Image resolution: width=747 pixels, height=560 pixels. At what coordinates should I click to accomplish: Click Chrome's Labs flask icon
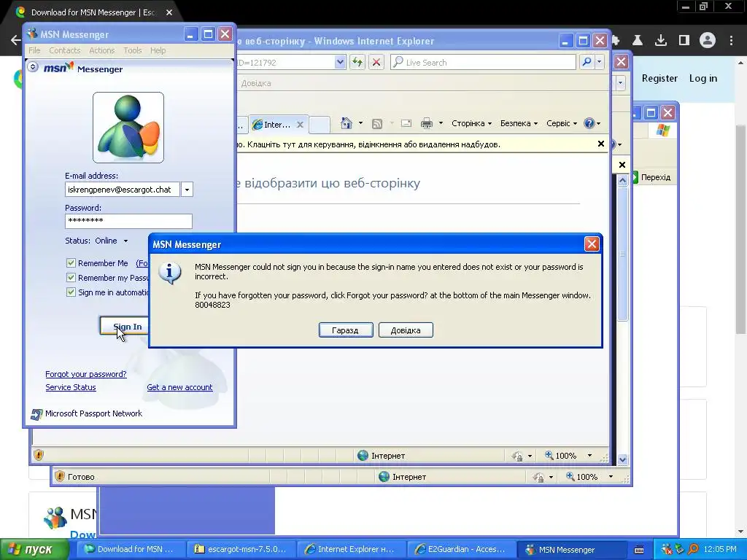click(638, 41)
